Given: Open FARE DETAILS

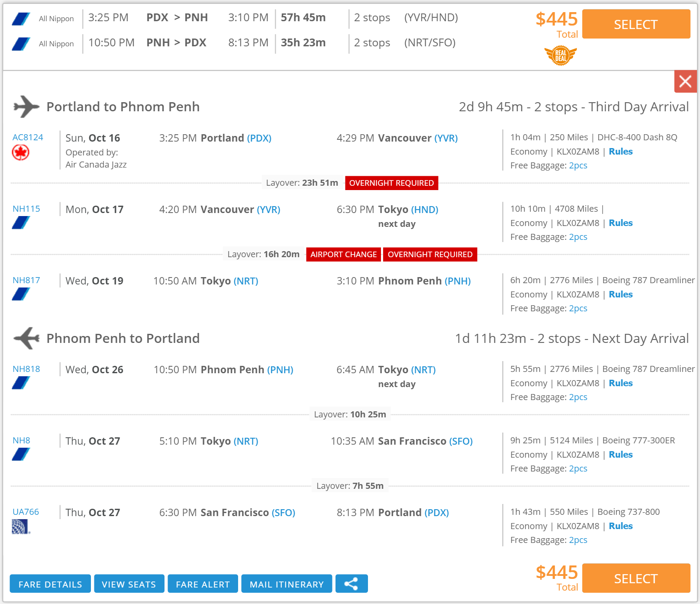Looking at the screenshot, I should [50, 584].
